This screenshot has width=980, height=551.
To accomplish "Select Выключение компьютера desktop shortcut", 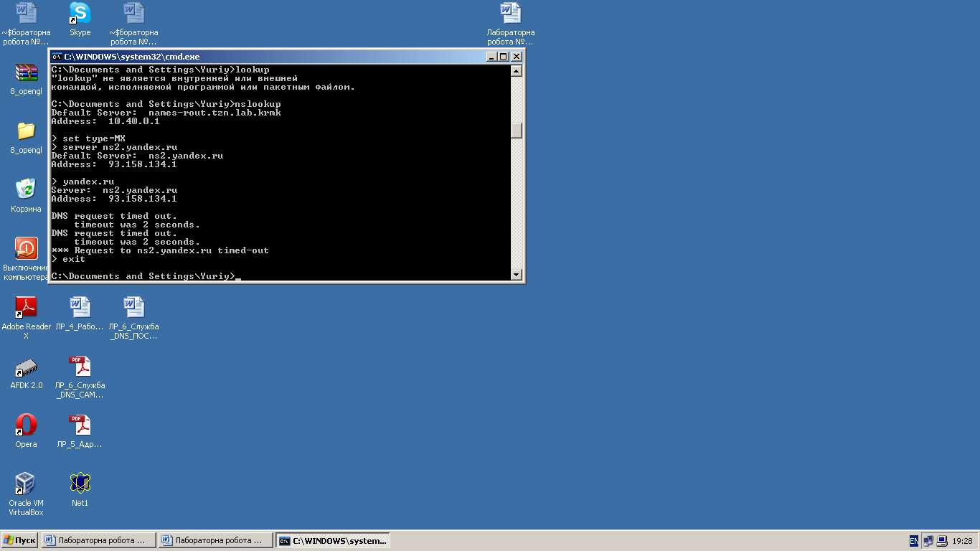I will click(x=27, y=248).
